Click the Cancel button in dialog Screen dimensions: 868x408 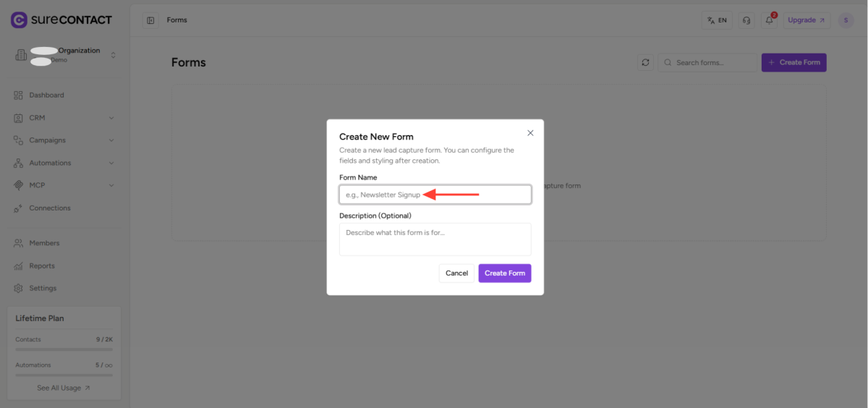point(456,273)
